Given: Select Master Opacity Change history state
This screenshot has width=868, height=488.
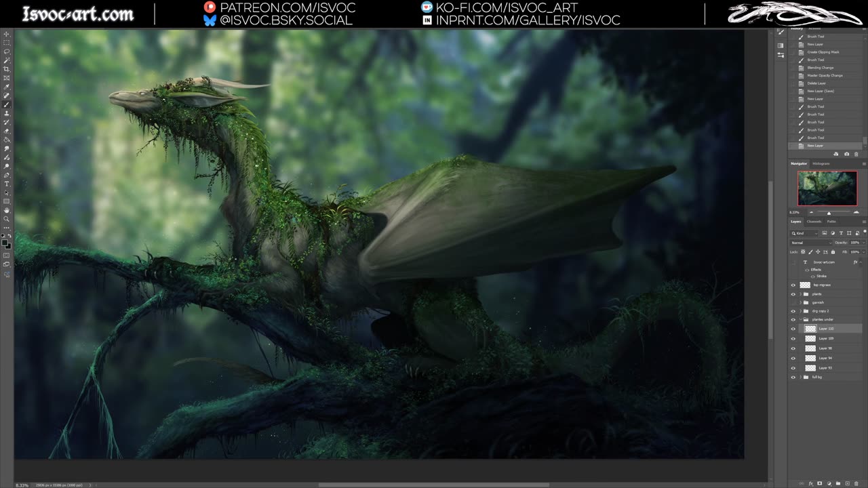Looking at the screenshot, I should [825, 75].
